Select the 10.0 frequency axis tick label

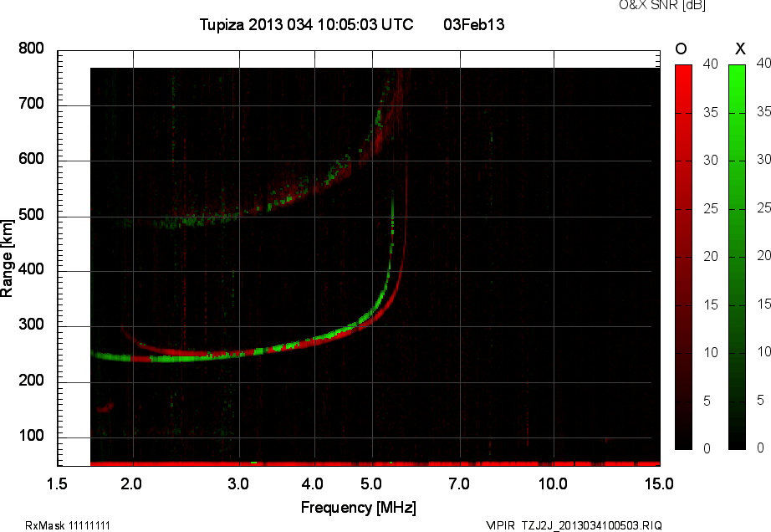point(553,483)
